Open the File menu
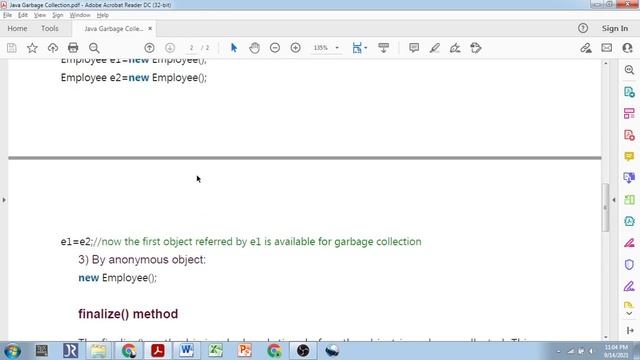Viewport: 640px width, 360px height. [7, 15]
